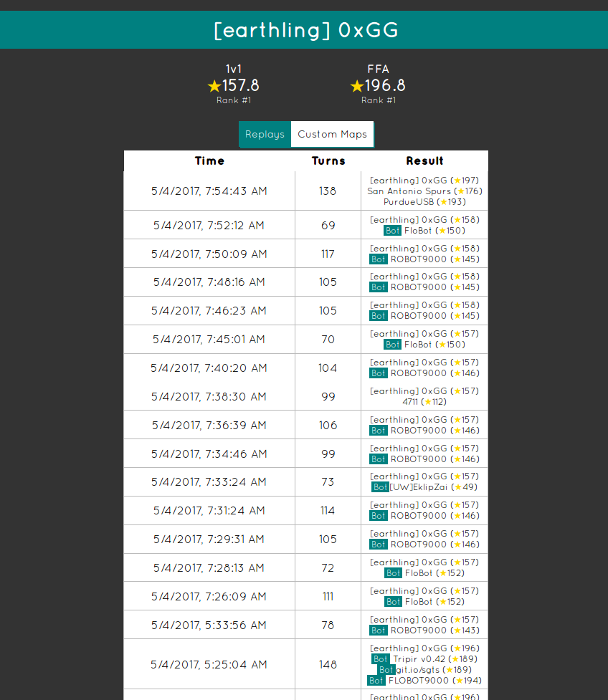
Task: Switch to the Replays tab
Action: point(265,134)
